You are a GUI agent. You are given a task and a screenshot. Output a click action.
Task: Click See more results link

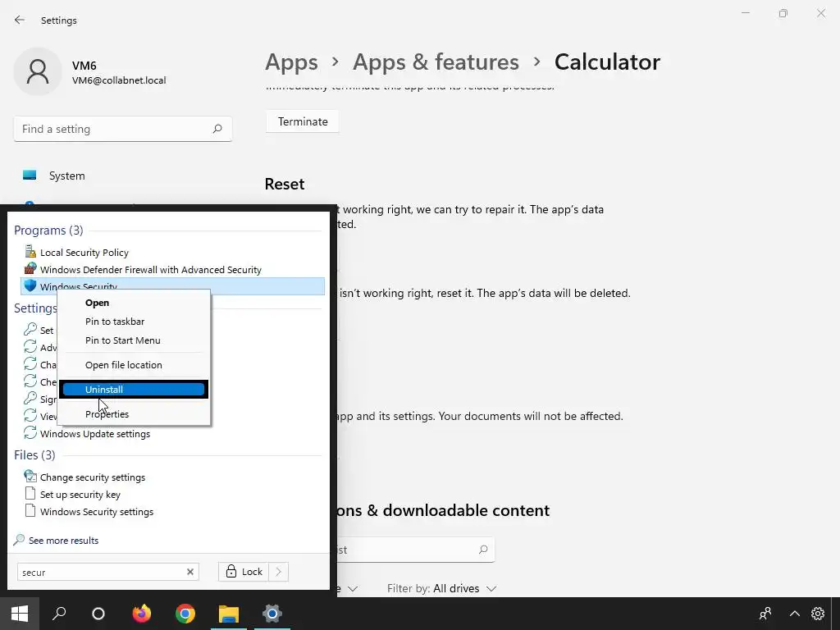tap(63, 541)
